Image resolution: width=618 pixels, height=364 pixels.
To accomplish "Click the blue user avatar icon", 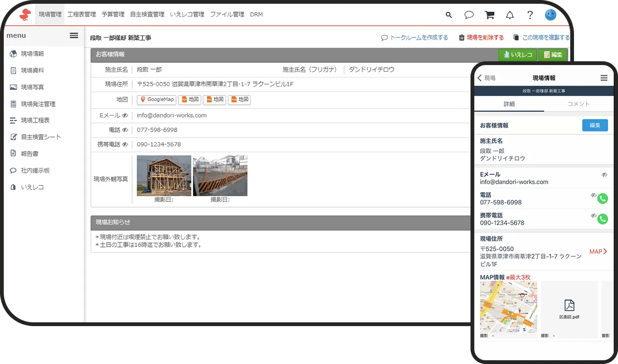I will (x=551, y=15).
